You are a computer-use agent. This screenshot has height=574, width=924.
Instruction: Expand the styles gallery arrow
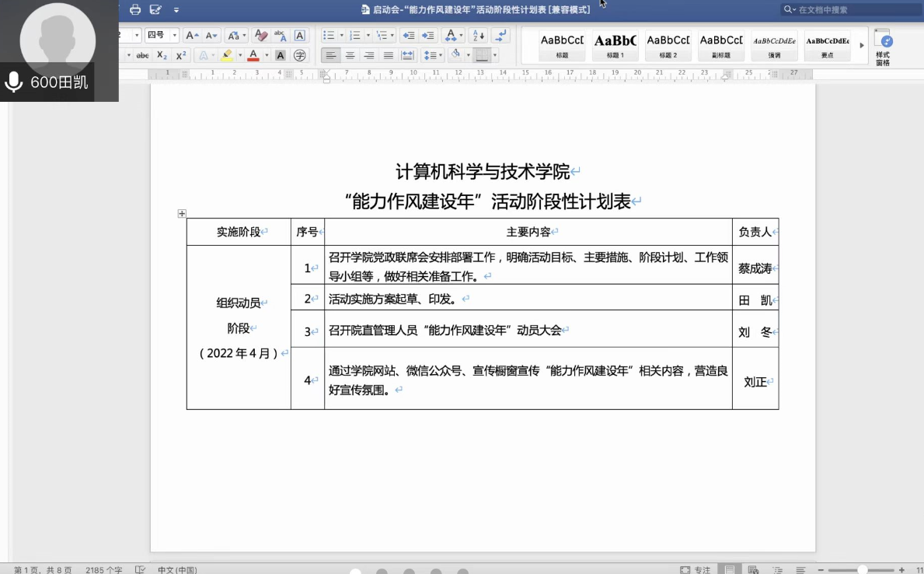click(x=861, y=46)
